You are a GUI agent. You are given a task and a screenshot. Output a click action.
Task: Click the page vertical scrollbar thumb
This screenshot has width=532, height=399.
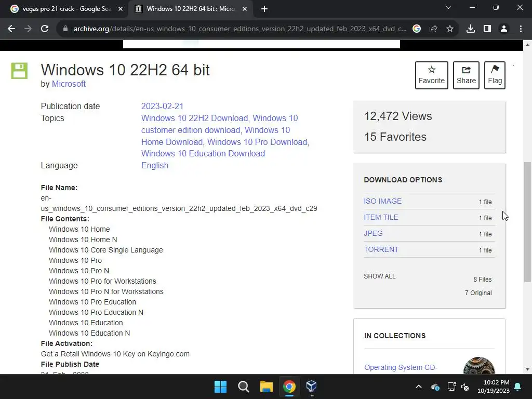click(x=527, y=222)
